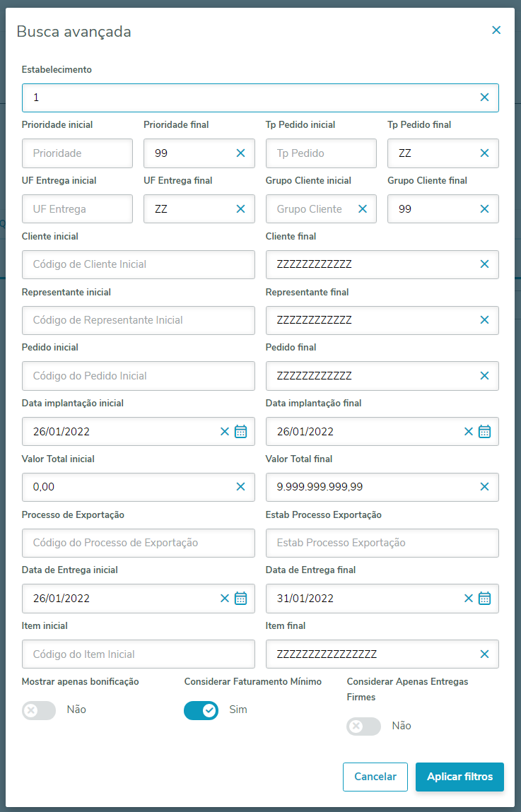Enable Mostrar apenas bonificação switch
Image resolution: width=521 pixels, height=812 pixels.
point(39,710)
